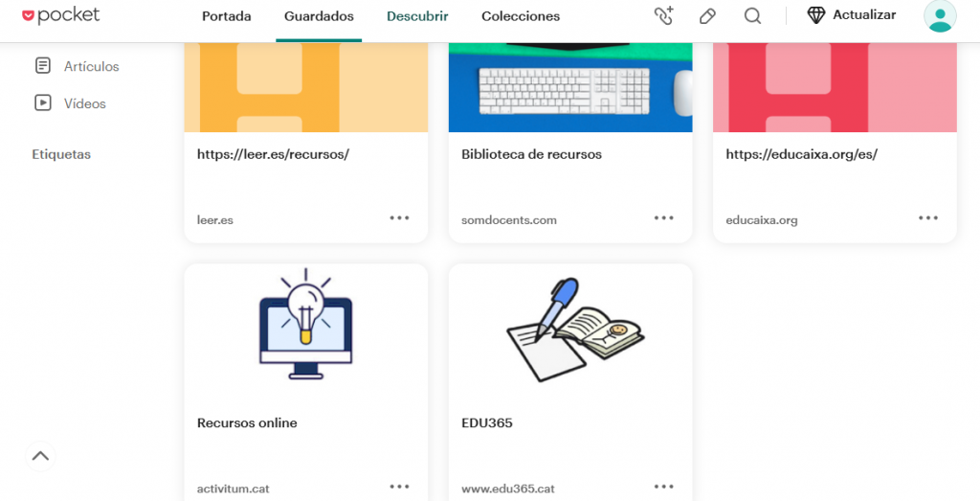Viewport: 980px width, 501px height.
Task: Open the add URL link icon
Action: (x=663, y=15)
